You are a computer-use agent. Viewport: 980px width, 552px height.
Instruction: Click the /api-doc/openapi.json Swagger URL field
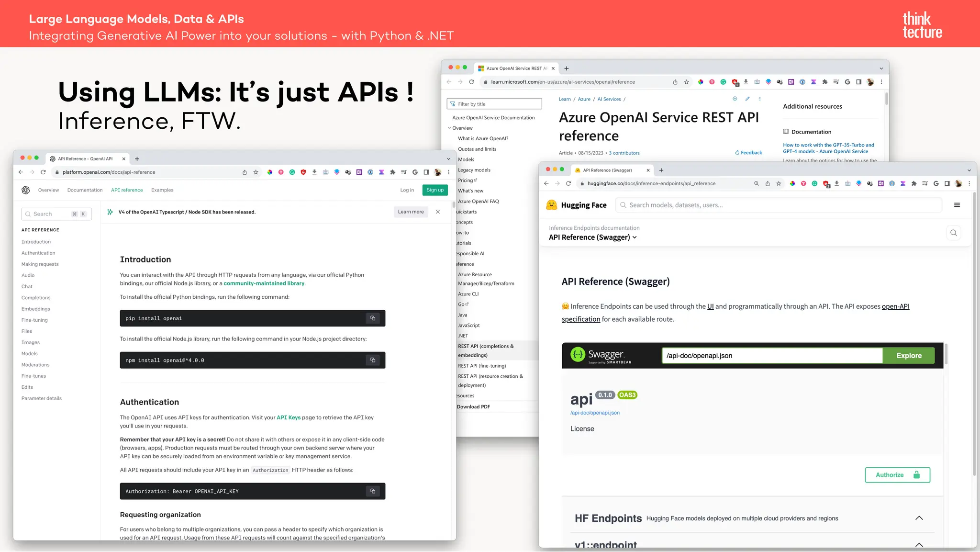tap(772, 355)
